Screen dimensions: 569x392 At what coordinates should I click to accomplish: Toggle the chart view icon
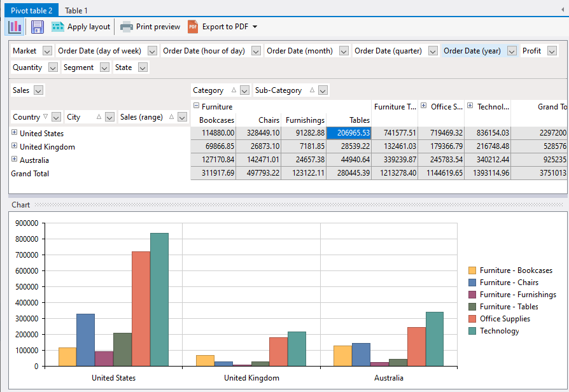(x=15, y=27)
